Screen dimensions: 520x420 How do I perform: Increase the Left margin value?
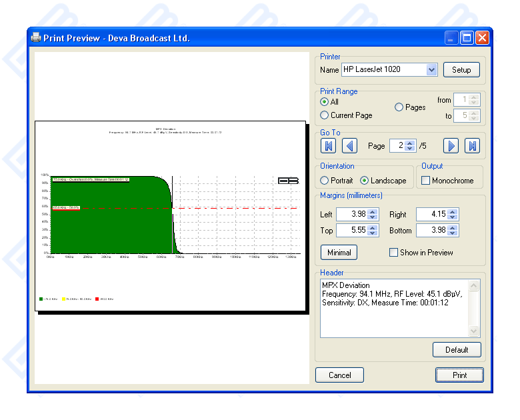click(x=373, y=211)
